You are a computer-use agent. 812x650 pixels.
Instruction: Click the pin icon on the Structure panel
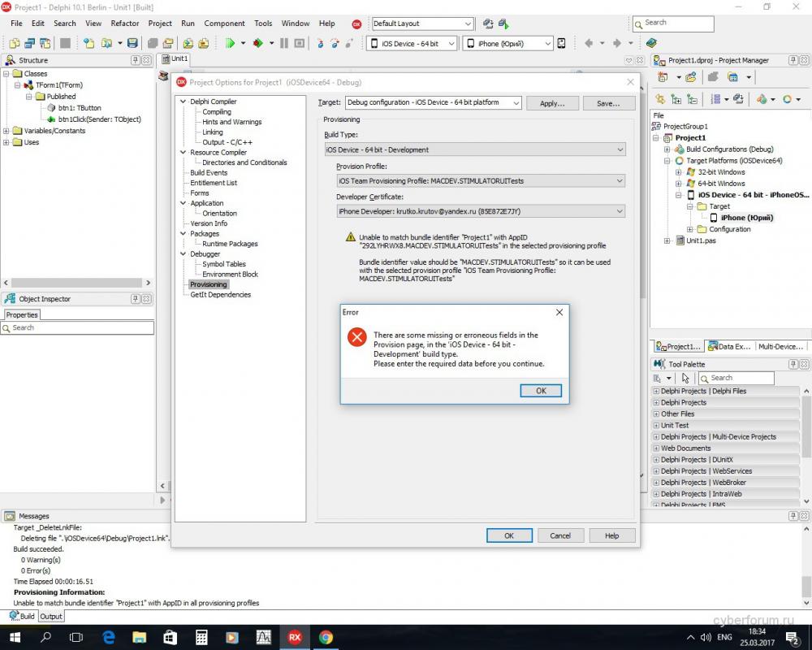click(x=135, y=60)
